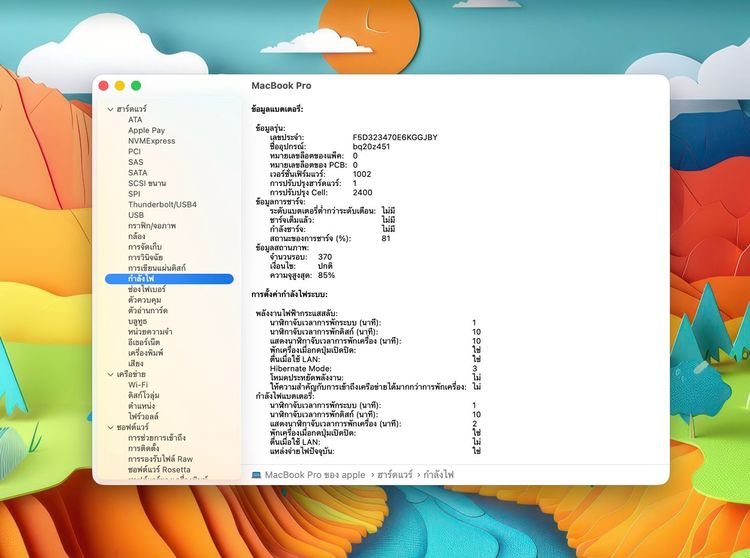Click the Hibernate Mode label
The image size is (750, 558).
[x=300, y=368]
